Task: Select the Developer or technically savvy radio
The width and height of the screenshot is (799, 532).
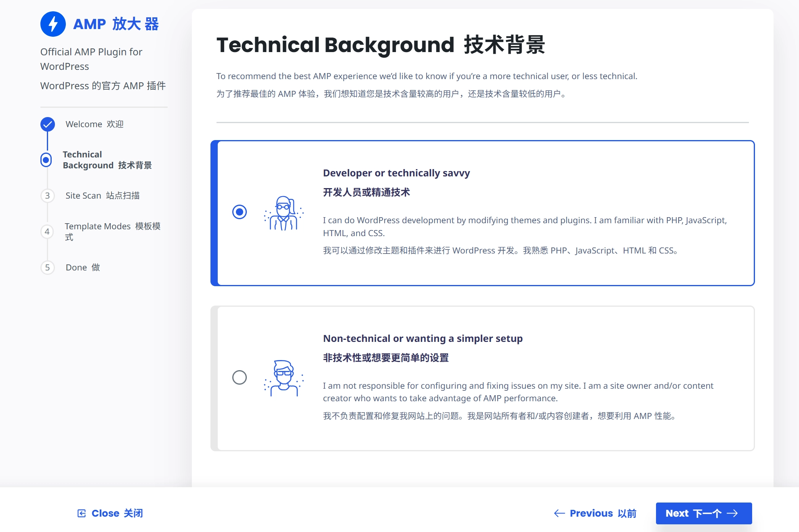Action: pos(240,212)
